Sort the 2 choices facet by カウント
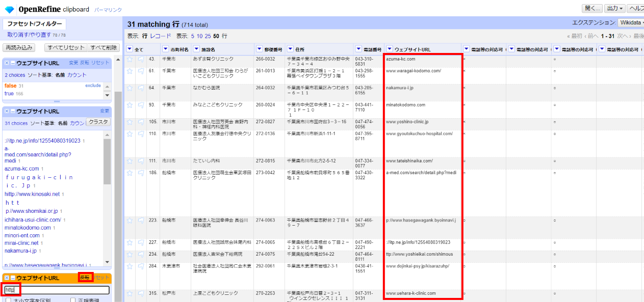Image resolution: width=644 pixels, height=302 pixels. point(77,75)
